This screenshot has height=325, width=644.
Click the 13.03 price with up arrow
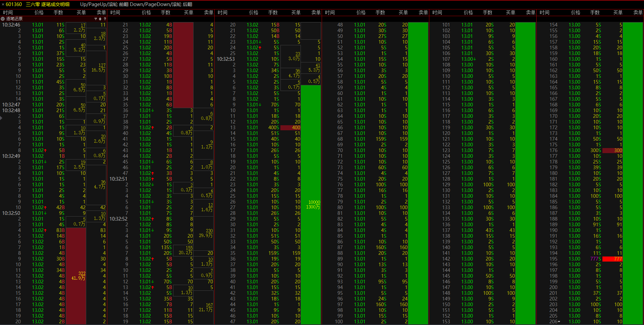point(147,179)
